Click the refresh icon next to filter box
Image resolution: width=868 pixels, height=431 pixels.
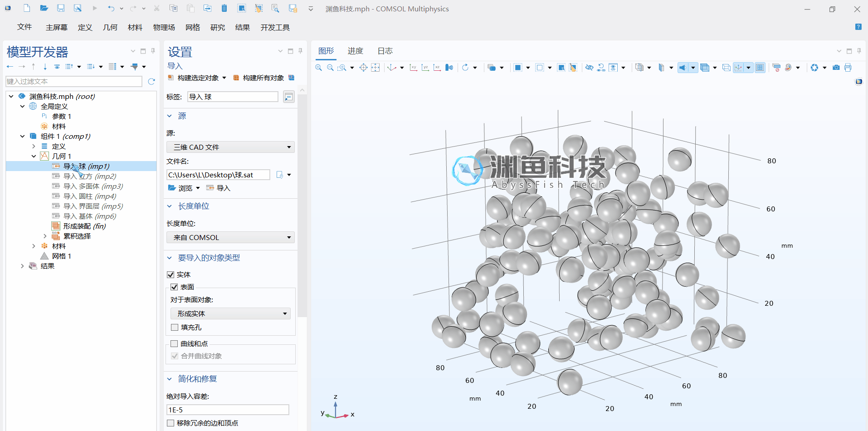click(151, 81)
